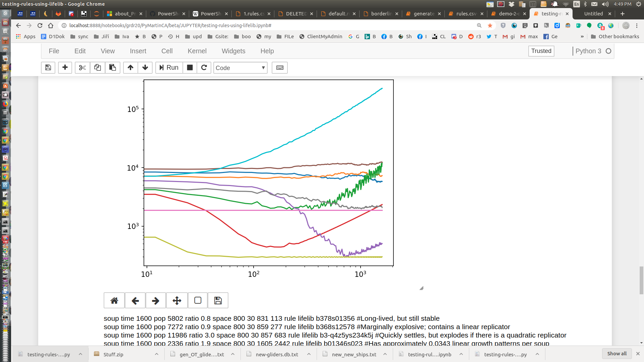644x362 pixels.
Task: Download the plot using the save figure icon
Action: pos(218,300)
